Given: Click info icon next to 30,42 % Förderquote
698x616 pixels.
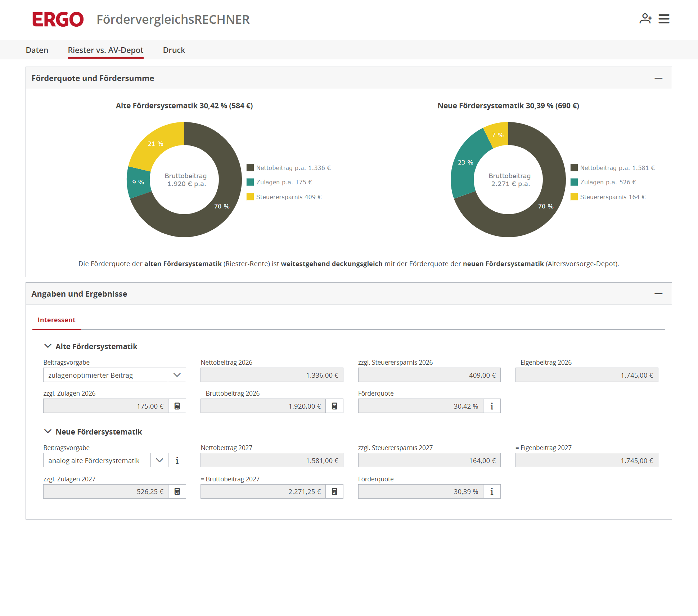Looking at the screenshot, I should (492, 406).
